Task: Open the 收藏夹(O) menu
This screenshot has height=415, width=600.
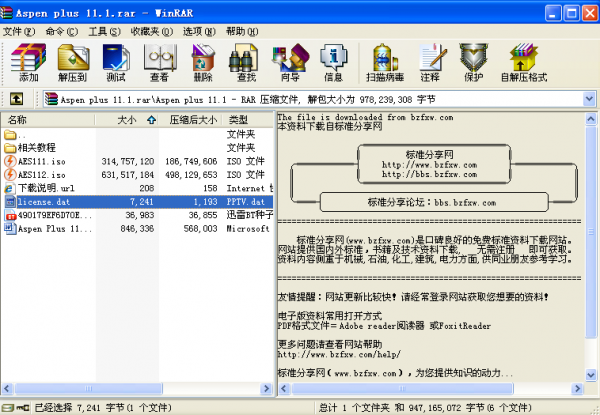Action: 152,31
